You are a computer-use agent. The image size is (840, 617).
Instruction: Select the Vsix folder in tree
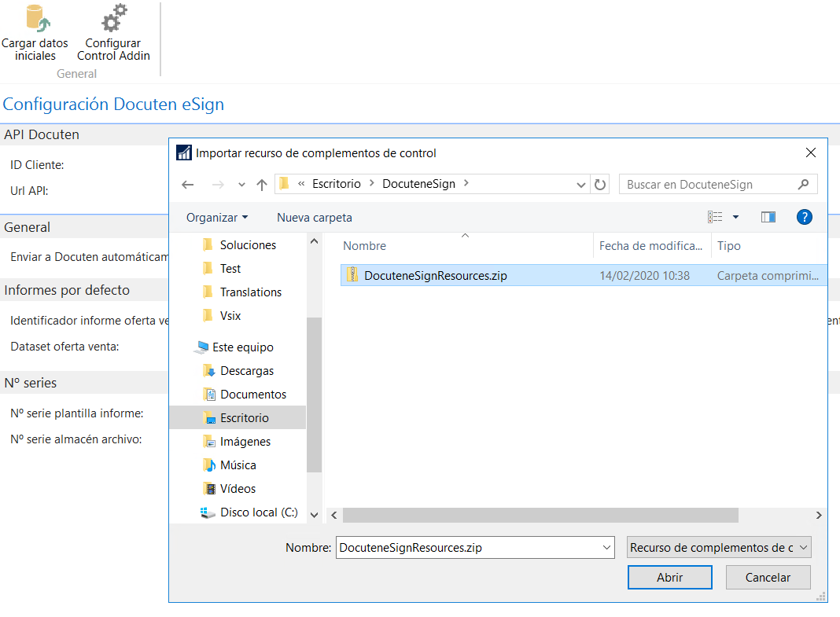230,315
